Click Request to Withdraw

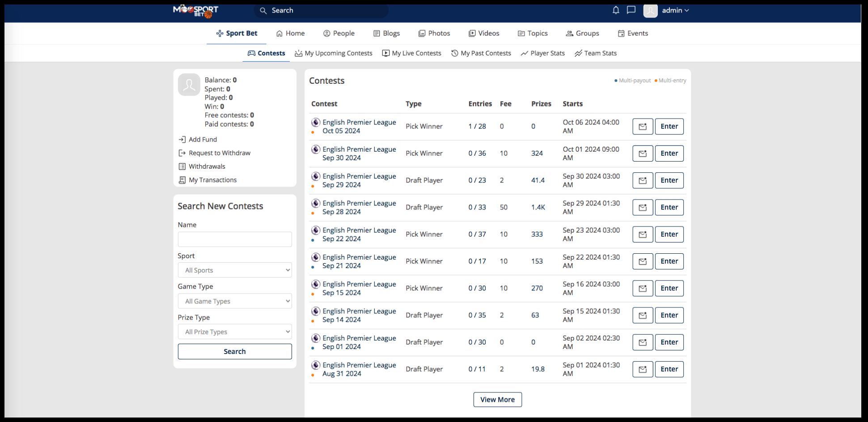pyautogui.click(x=215, y=153)
